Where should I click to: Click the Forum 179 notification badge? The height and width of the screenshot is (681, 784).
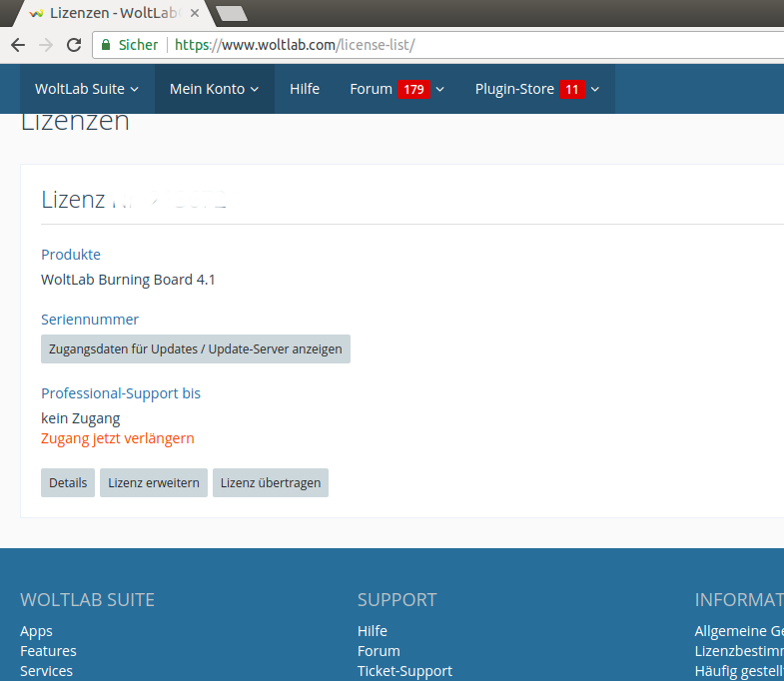coord(413,89)
